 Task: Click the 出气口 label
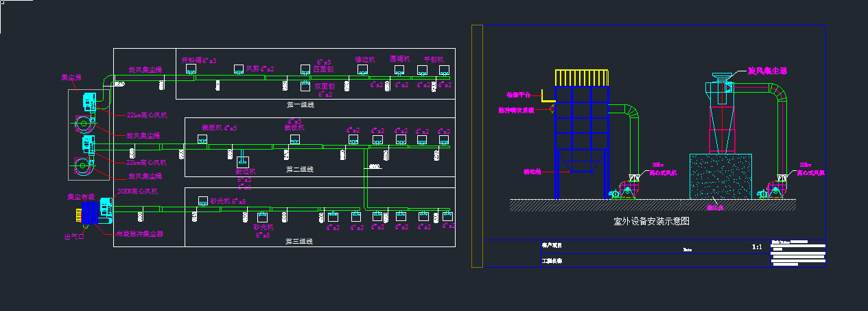(73, 237)
